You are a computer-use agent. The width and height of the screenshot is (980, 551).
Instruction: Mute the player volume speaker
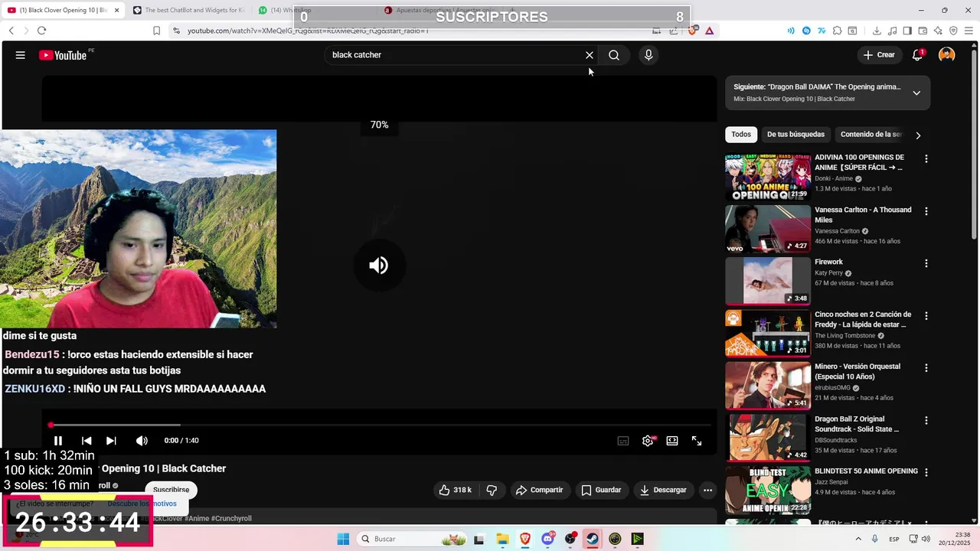pyautogui.click(x=142, y=441)
